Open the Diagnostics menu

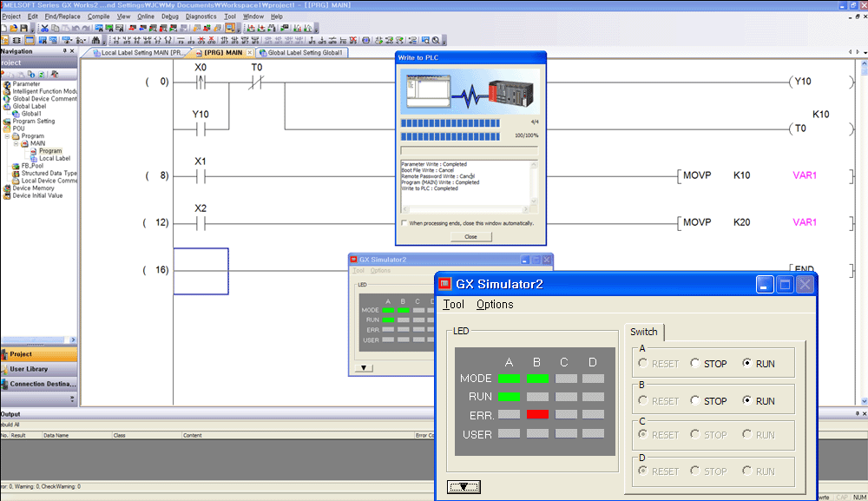point(201,16)
